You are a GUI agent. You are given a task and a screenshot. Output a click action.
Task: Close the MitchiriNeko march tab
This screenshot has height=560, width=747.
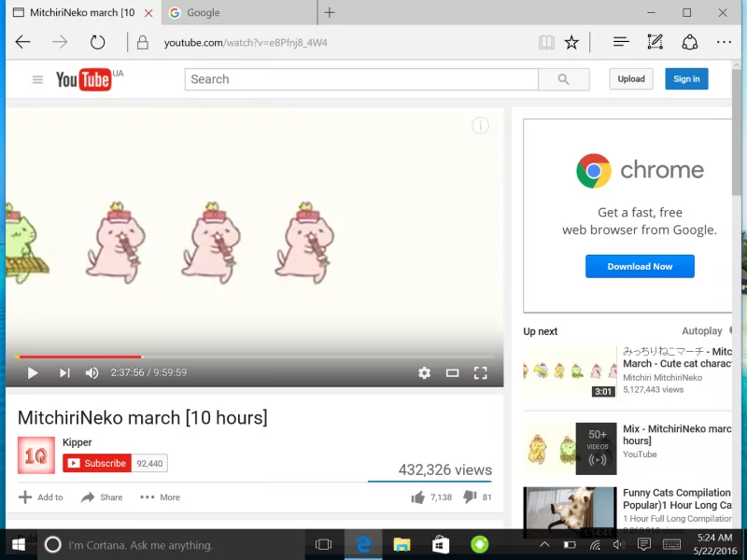148,13
